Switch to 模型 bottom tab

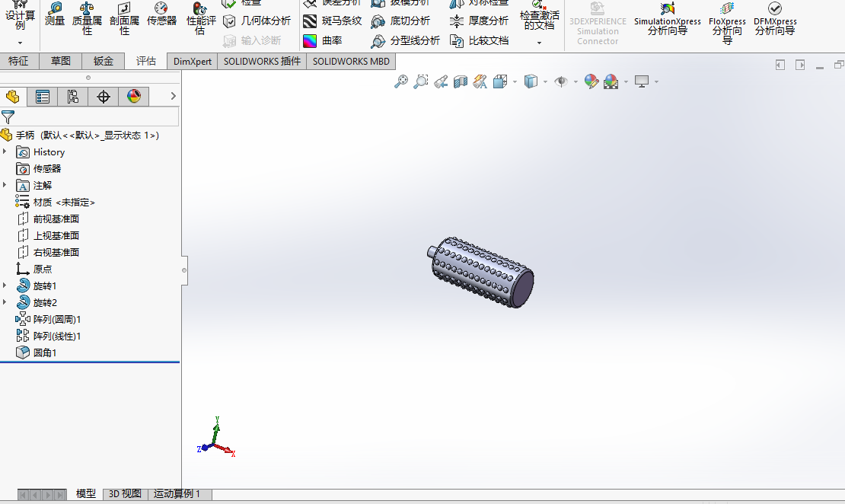(x=86, y=493)
